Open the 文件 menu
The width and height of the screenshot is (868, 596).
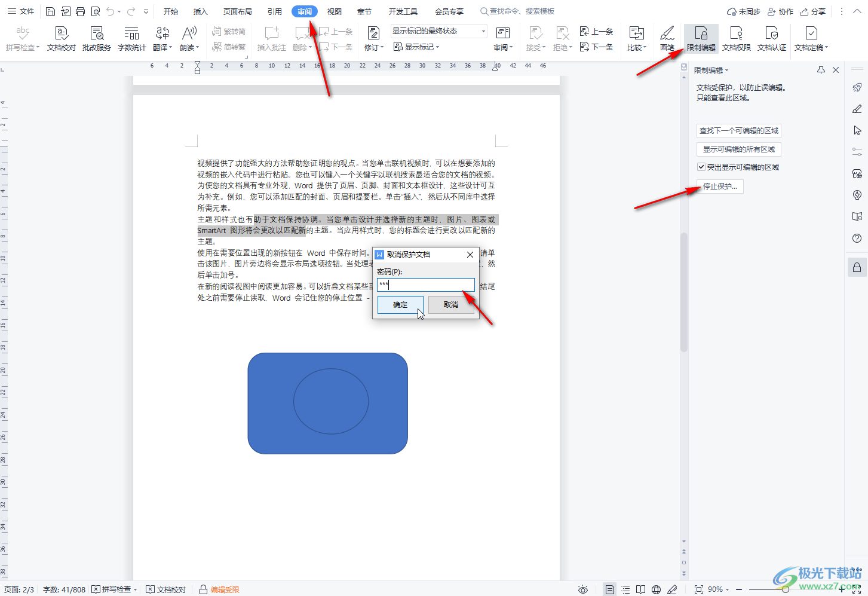click(x=21, y=11)
